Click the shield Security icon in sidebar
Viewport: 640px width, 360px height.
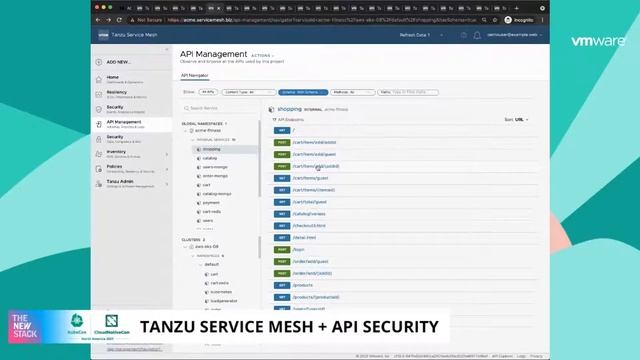tap(99, 109)
